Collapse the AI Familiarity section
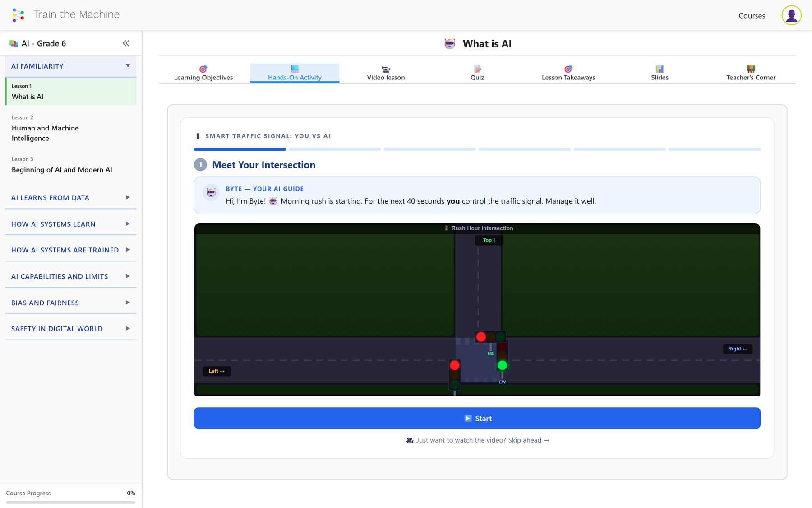 tap(71, 66)
